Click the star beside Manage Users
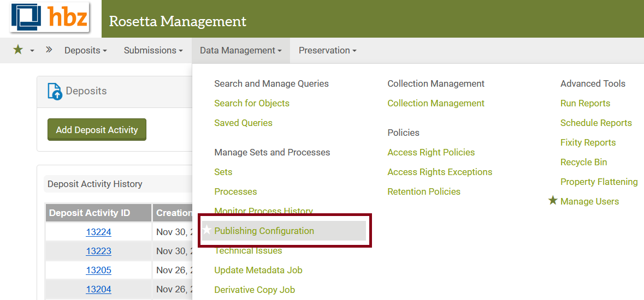Image resolution: width=644 pixels, height=300 pixels. pos(553,201)
